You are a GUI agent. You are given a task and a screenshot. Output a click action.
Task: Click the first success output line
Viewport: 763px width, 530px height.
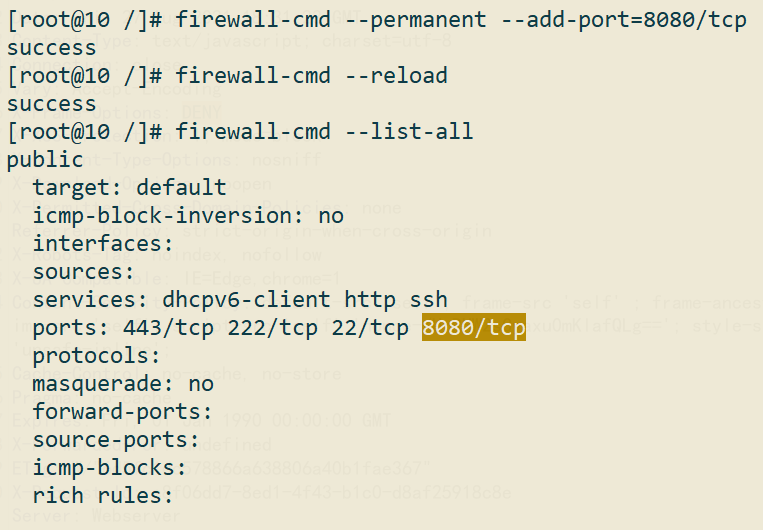52,48
